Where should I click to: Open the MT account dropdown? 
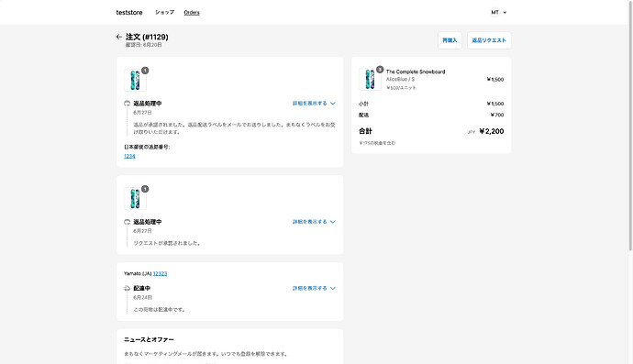(498, 13)
